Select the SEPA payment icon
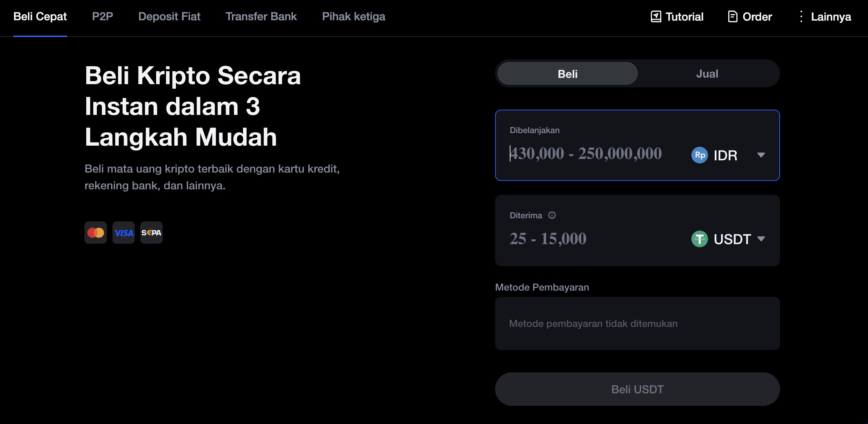Image resolution: width=868 pixels, height=424 pixels. coord(151,232)
